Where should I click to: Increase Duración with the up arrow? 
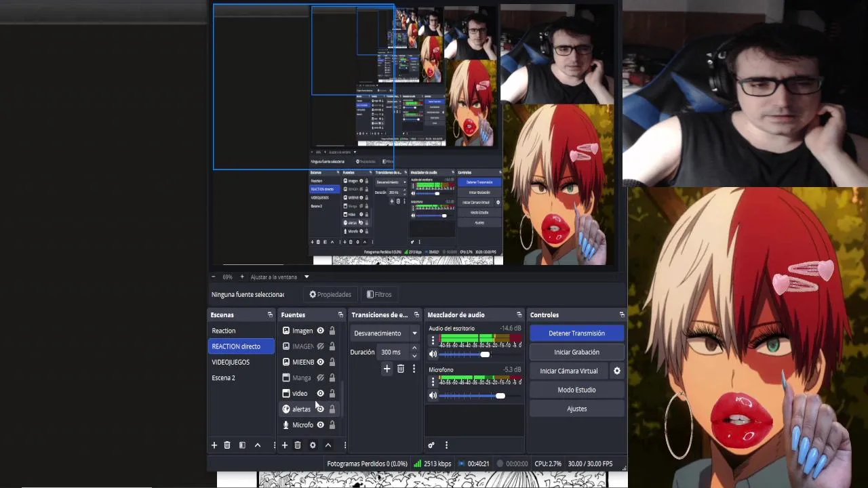pos(414,348)
